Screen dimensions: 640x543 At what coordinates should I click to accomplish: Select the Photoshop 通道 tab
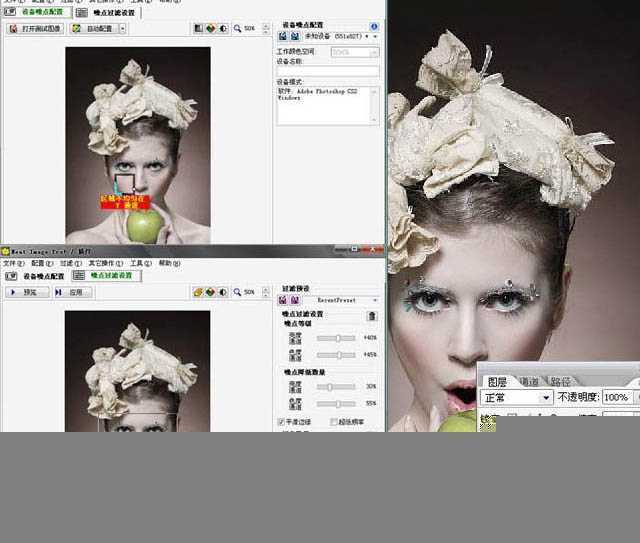(x=529, y=382)
